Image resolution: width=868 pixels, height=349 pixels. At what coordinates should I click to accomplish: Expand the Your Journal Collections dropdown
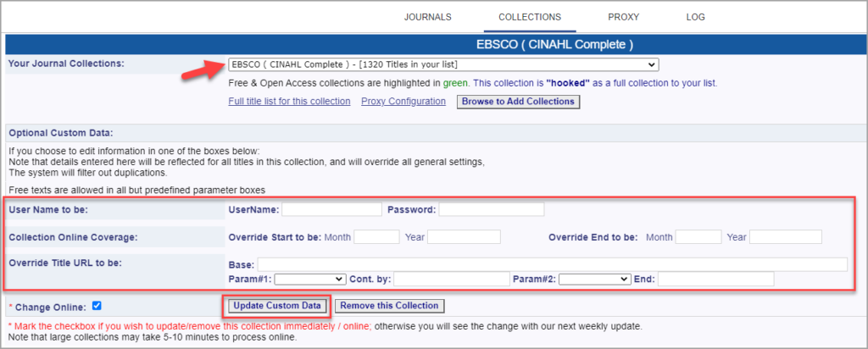pyautogui.click(x=443, y=64)
